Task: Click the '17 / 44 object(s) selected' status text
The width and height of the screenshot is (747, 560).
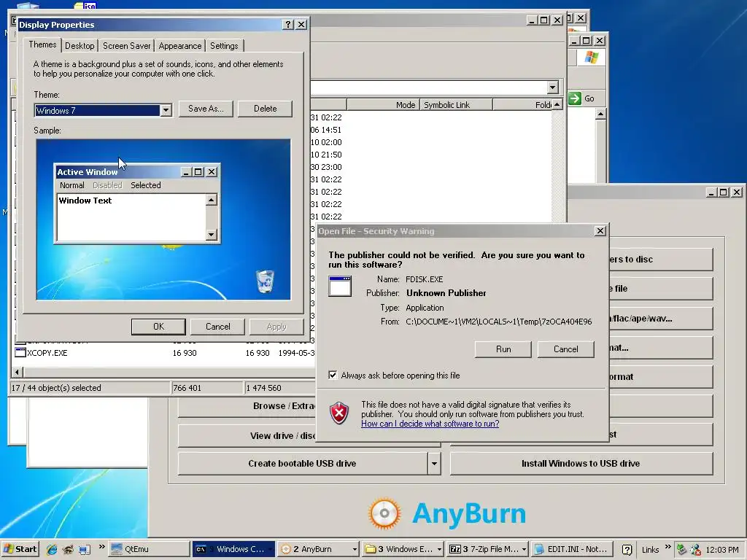Action: (56, 388)
